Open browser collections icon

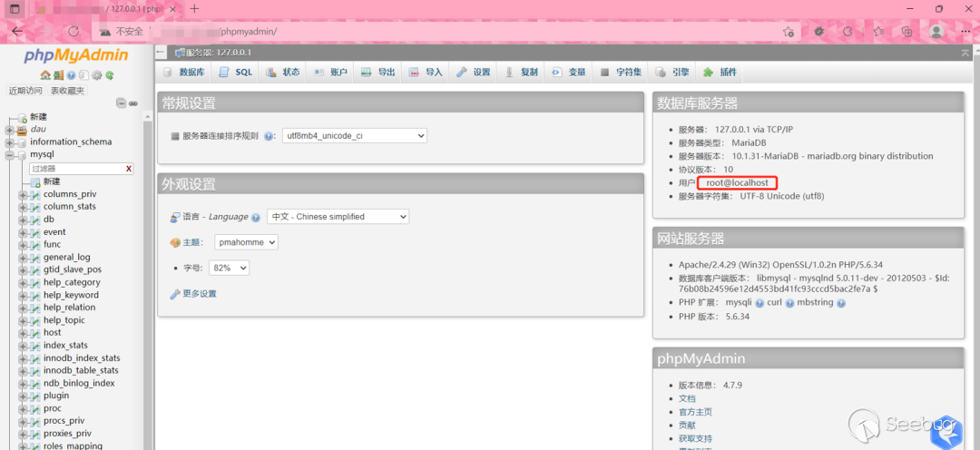point(907,31)
